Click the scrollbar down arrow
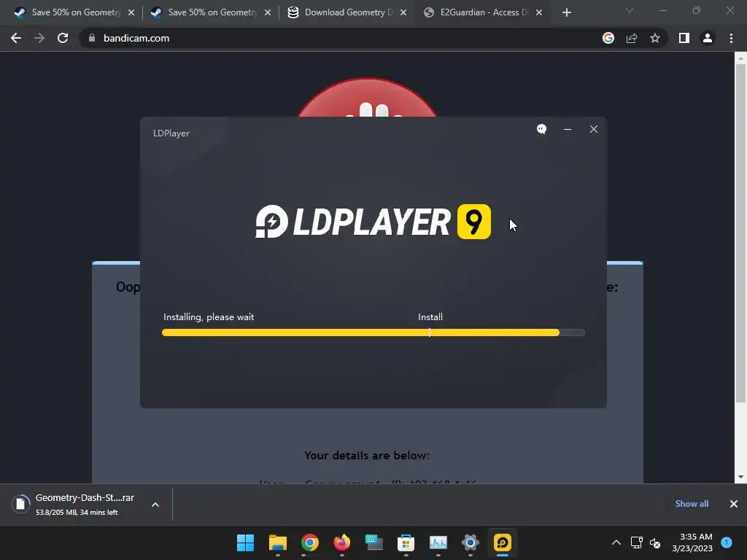This screenshot has width=747, height=560. 740,477
